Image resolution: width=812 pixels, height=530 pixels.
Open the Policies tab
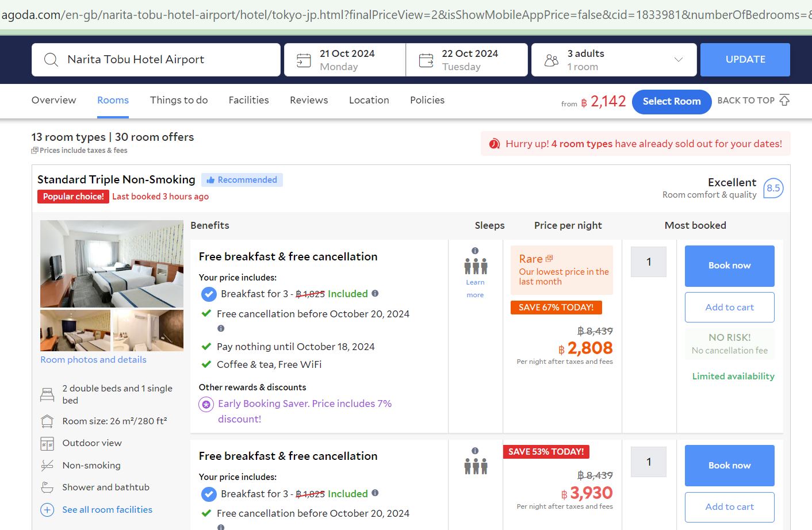coord(427,100)
